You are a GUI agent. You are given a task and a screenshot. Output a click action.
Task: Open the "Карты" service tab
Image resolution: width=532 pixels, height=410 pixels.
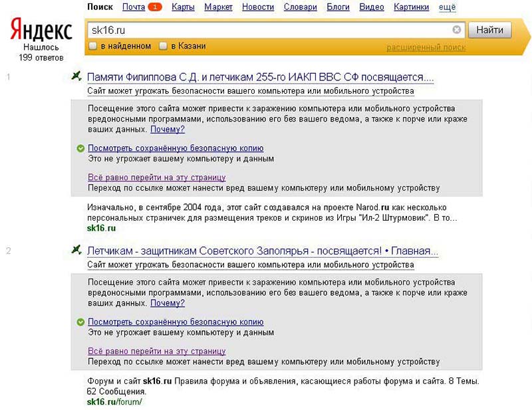pos(183,7)
